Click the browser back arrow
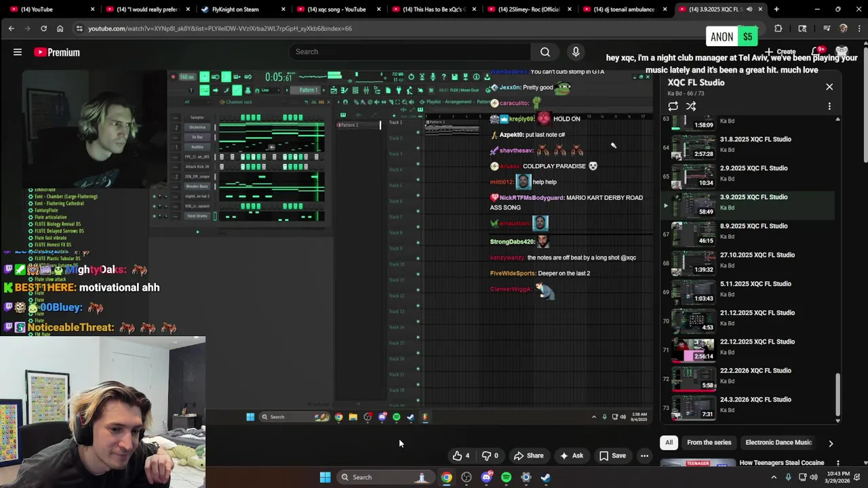The width and height of the screenshot is (868, 488). point(12,28)
